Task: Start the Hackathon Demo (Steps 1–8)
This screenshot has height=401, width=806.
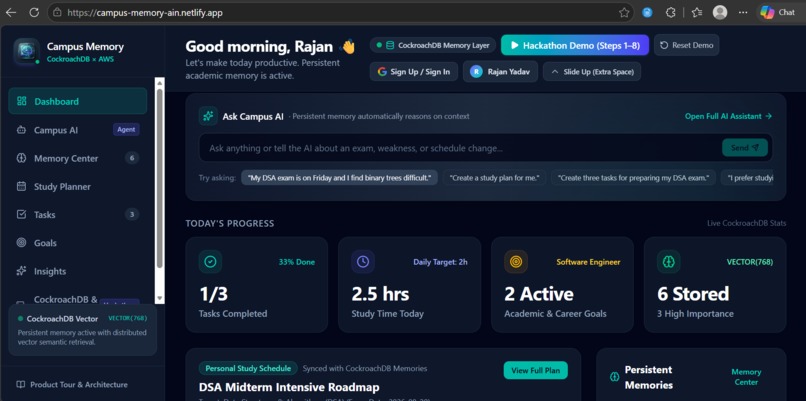Action: click(x=575, y=45)
